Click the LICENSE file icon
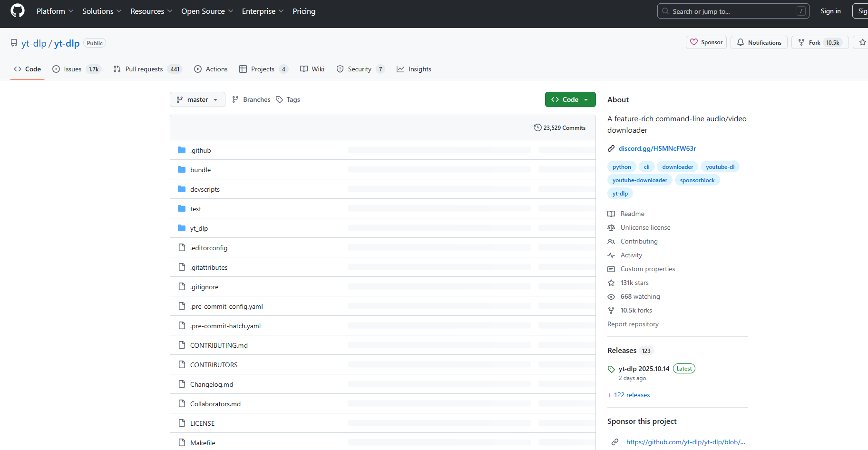 tap(182, 423)
